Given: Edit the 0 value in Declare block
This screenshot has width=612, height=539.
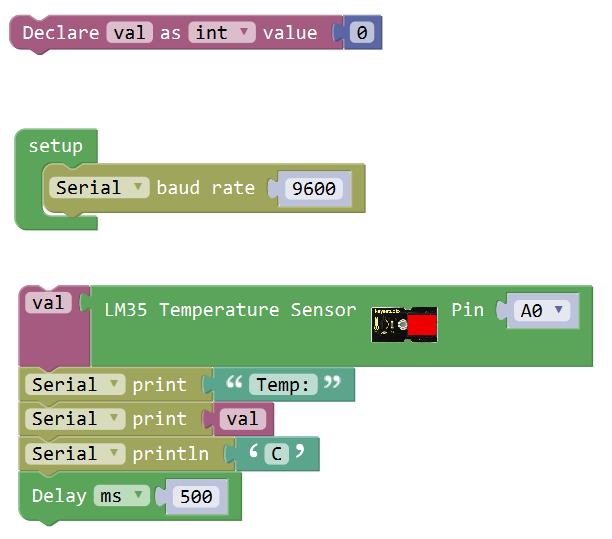Looking at the screenshot, I should 362,32.
